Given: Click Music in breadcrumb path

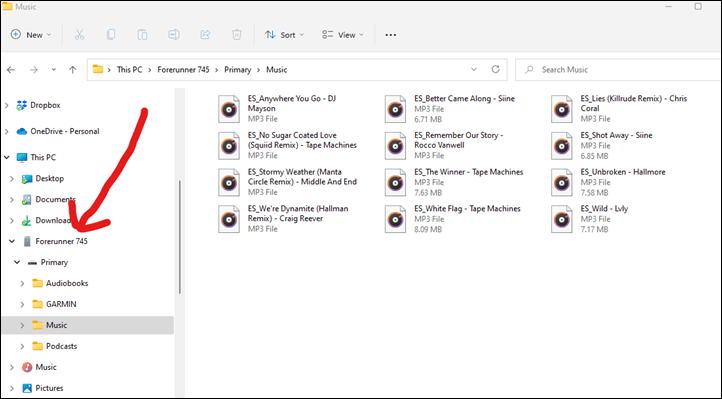Looking at the screenshot, I should (277, 69).
